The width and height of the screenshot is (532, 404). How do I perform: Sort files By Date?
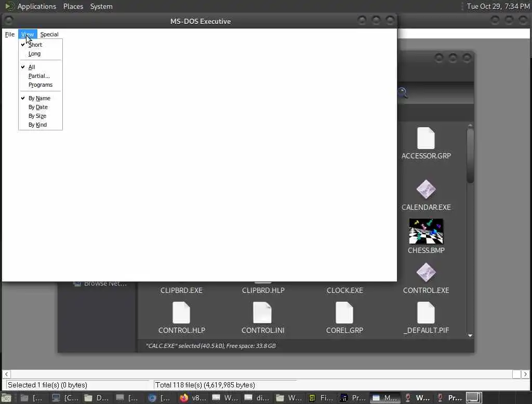point(41,107)
